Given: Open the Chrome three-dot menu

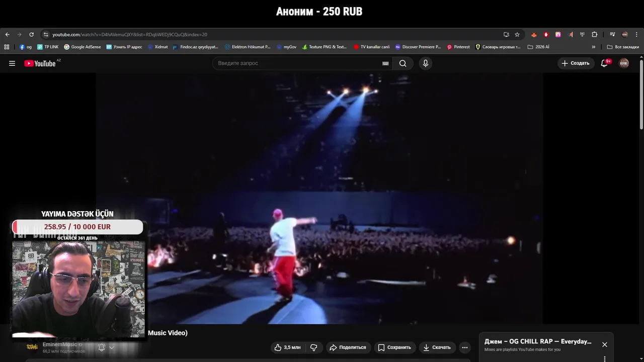Looking at the screenshot, I should pyautogui.click(x=636, y=35).
